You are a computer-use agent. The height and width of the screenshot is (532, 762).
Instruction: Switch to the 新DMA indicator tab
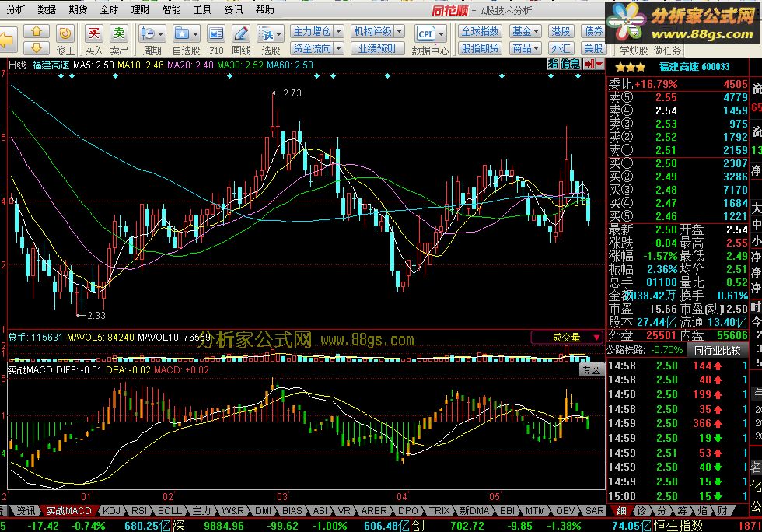474,510
